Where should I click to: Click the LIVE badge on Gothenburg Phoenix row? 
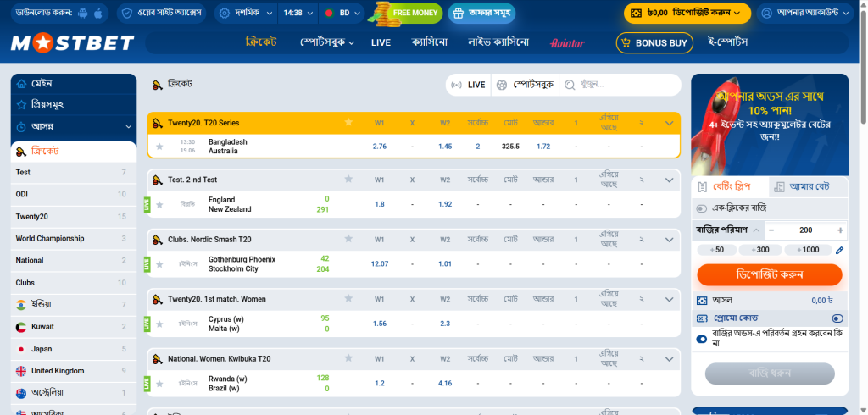click(147, 264)
